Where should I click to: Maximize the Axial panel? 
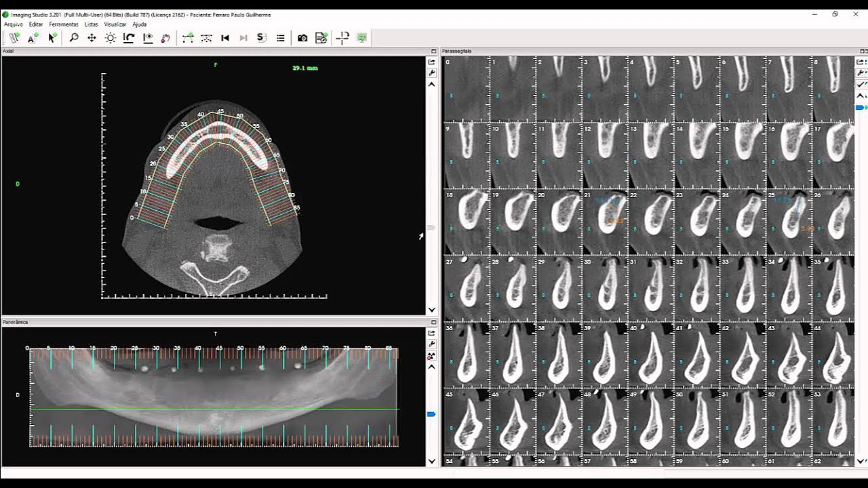click(x=433, y=52)
